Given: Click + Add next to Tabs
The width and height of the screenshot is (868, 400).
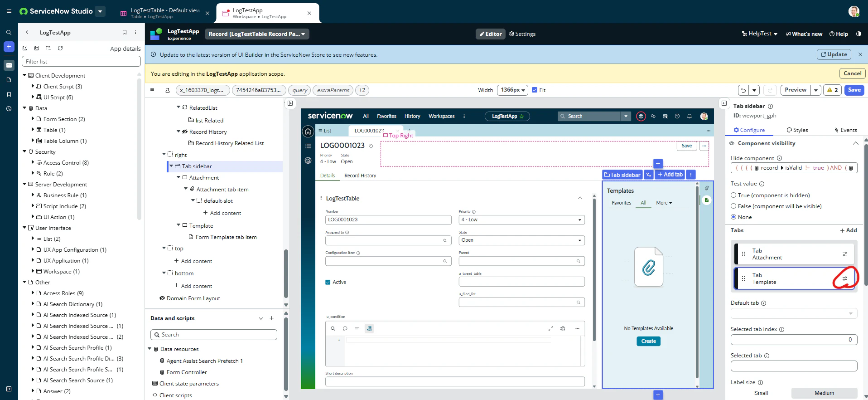Looking at the screenshot, I should click(x=849, y=230).
